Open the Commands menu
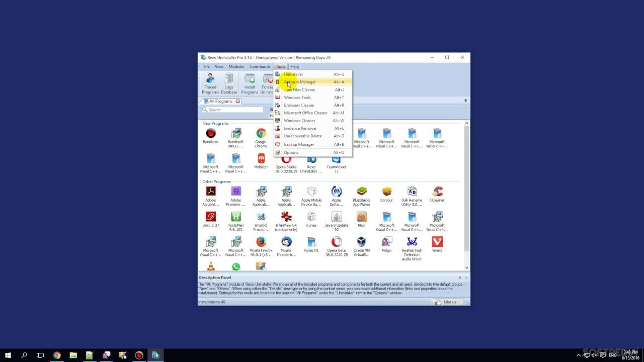Viewport: 644px width, 362px height. [260, 66]
